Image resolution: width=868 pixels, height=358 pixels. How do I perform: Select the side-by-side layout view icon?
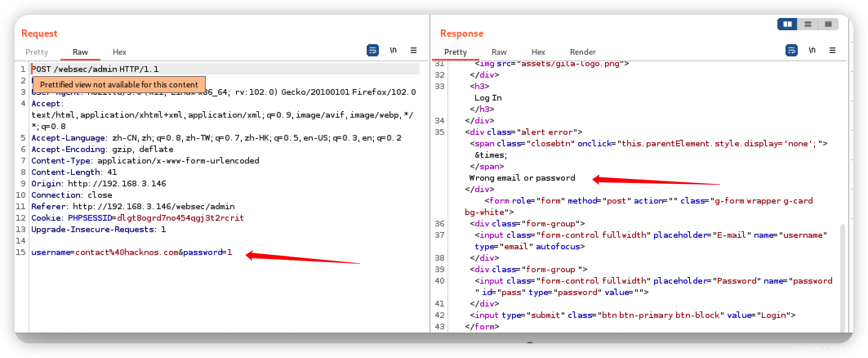tap(787, 24)
